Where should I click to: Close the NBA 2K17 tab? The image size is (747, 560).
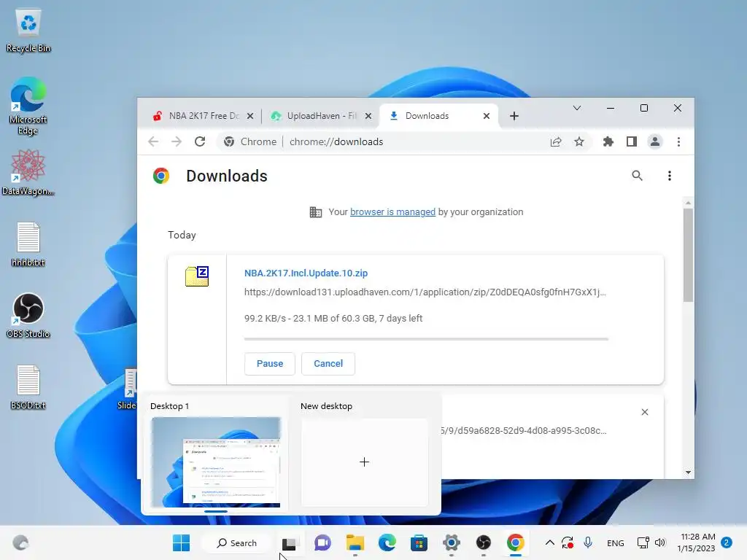click(x=250, y=116)
